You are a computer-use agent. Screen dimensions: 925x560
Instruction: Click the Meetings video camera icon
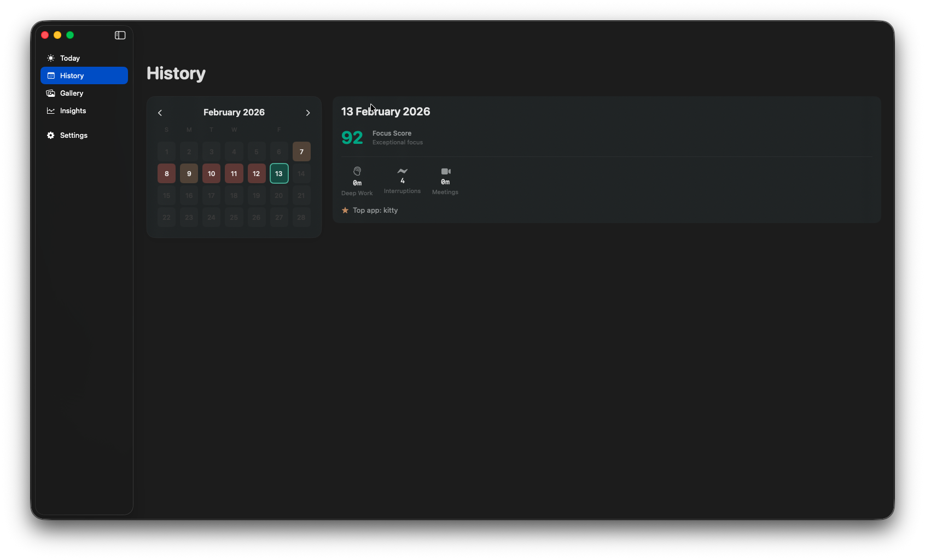pyautogui.click(x=445, y=171)
